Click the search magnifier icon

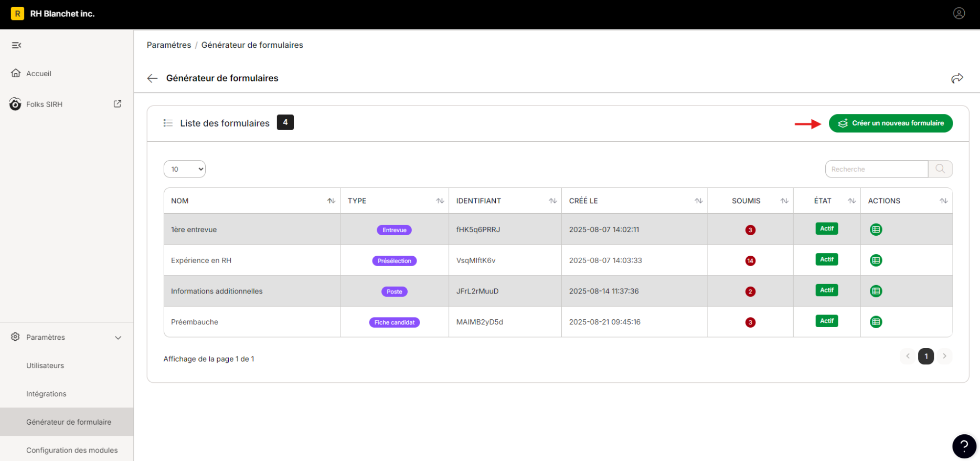coord(940,169)
